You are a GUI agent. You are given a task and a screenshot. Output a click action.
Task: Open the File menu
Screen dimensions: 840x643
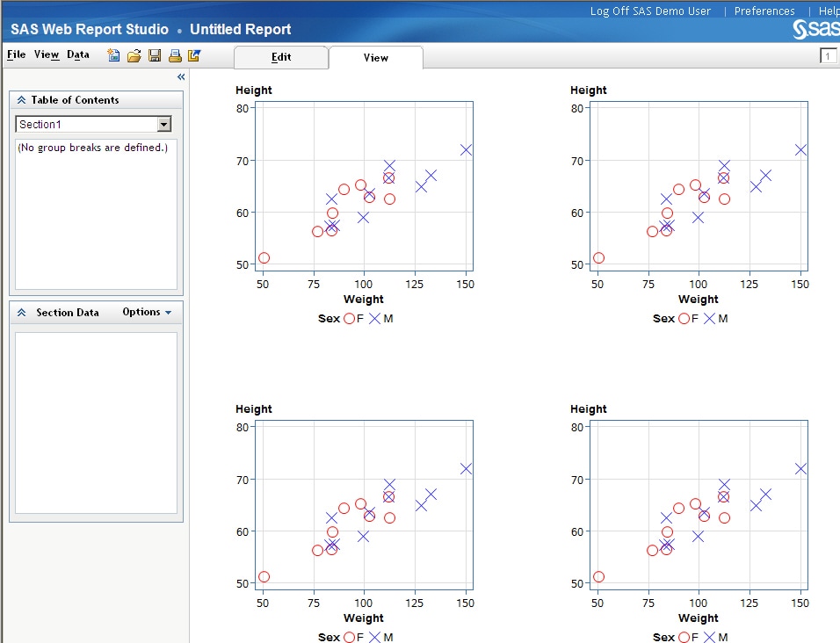[x=17, y=54]
